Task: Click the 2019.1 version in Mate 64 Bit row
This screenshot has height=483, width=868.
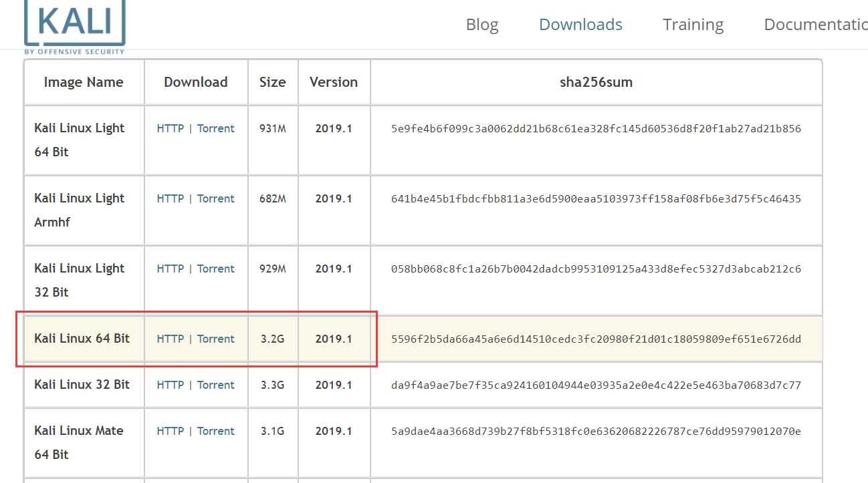Action: [x=334, y=431]
